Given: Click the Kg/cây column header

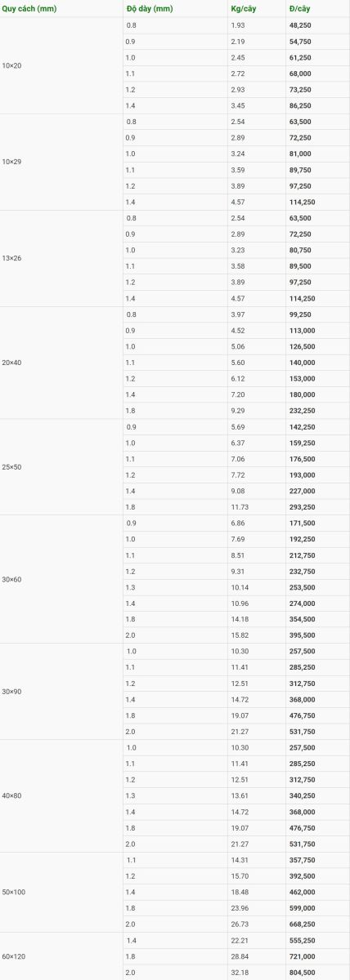Looking at the screenshot, I should tap(243, 9).
